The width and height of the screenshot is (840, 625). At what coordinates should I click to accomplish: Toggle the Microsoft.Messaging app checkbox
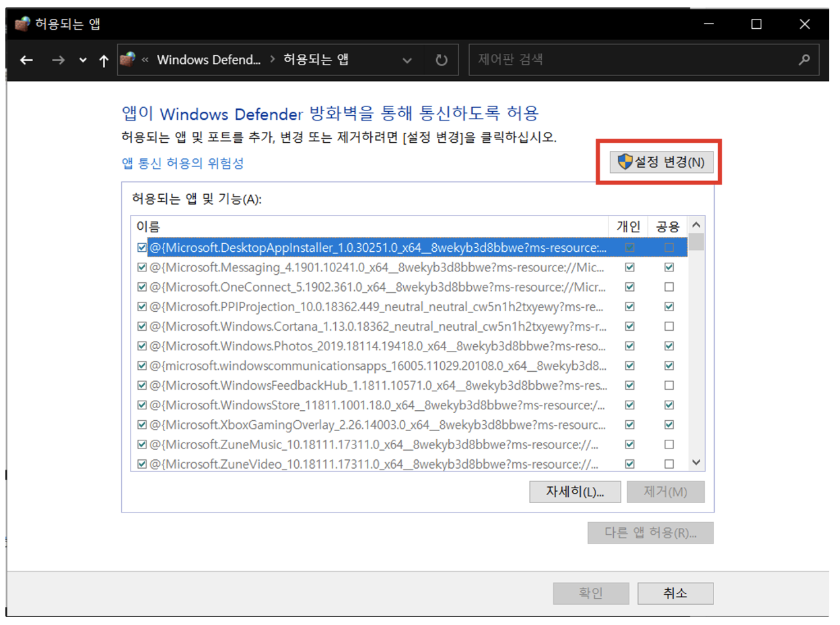click(x=141, y=267)
